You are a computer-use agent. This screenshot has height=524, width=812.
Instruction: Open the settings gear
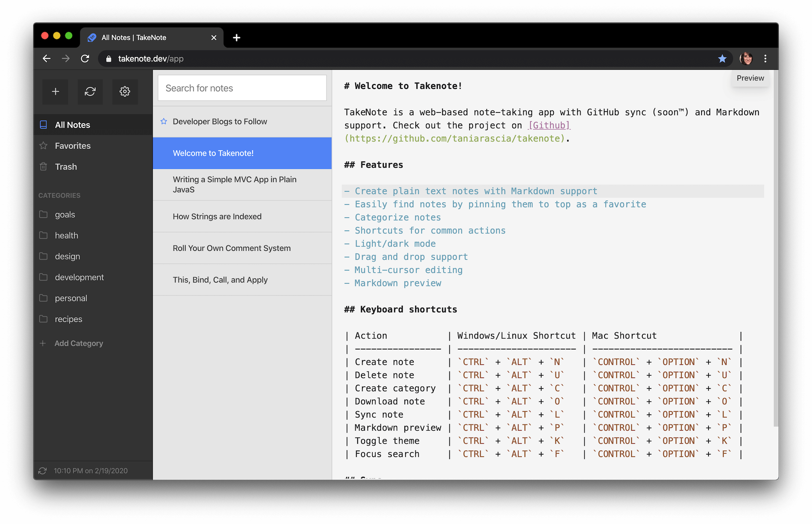[125, 92]
